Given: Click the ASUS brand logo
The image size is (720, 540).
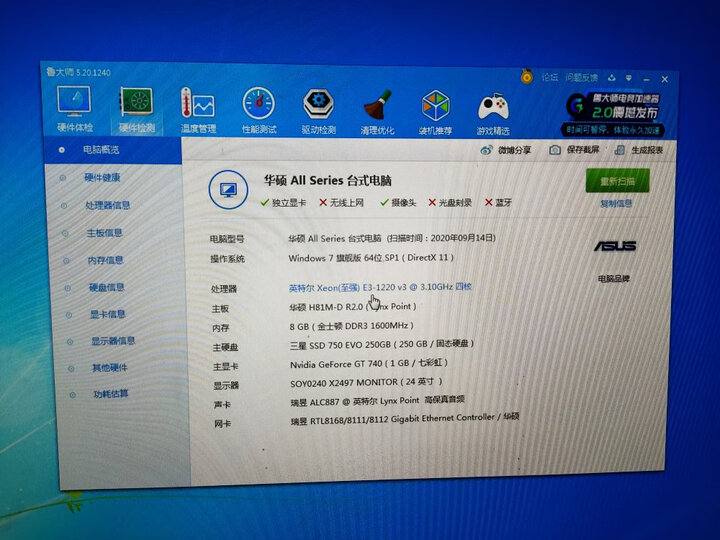Looking at the screenshot, I should (x=615, y=246).
